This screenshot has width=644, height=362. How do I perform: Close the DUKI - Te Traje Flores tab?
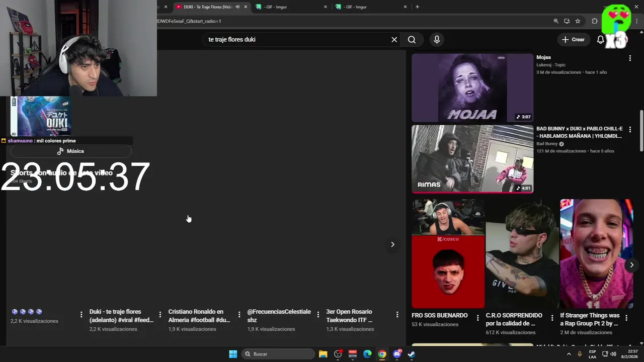246,7
